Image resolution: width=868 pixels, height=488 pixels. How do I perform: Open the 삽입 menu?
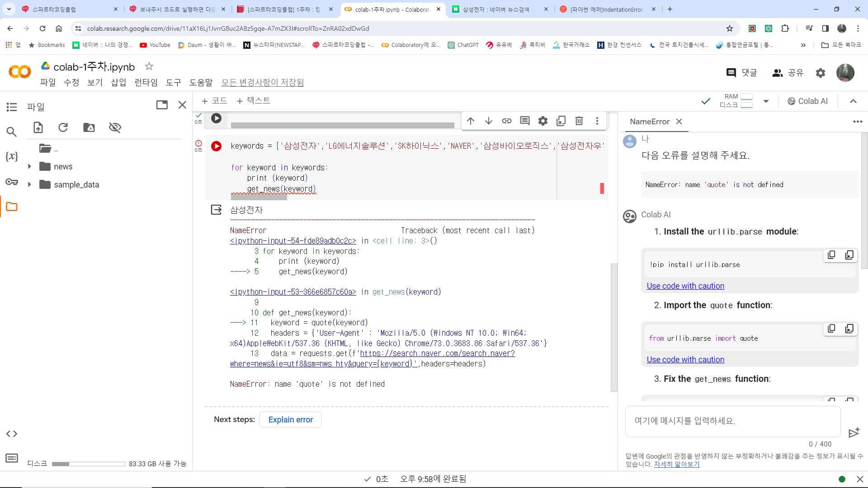click(x=118, y=82)
